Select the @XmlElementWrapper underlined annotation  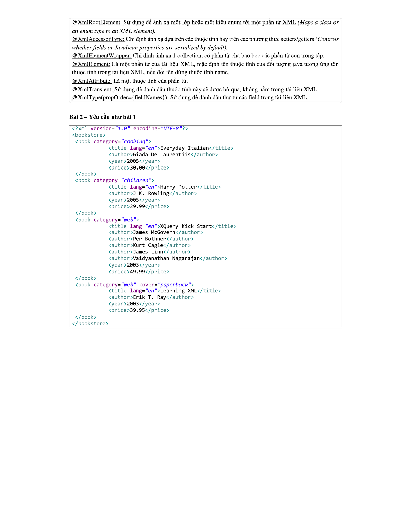[102, 56]
